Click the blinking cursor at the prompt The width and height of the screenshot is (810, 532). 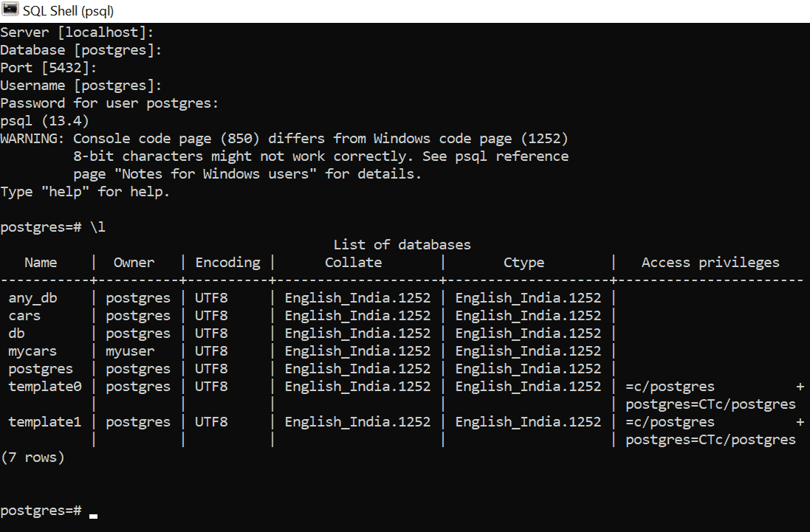(93, 514)
